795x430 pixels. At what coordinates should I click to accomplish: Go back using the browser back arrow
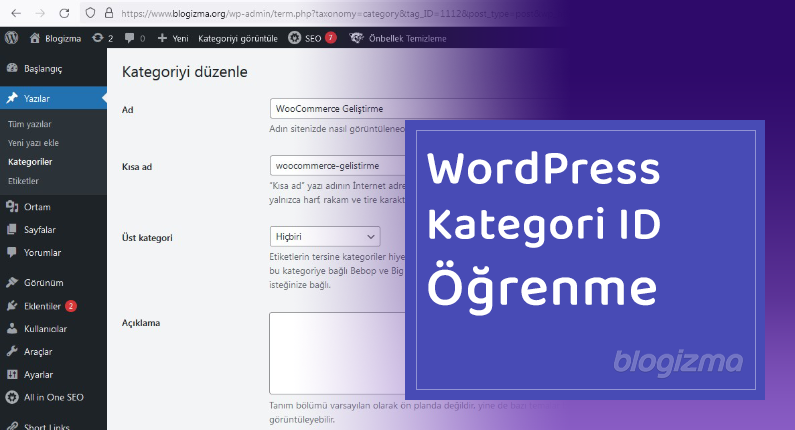(x=16, y=13)
